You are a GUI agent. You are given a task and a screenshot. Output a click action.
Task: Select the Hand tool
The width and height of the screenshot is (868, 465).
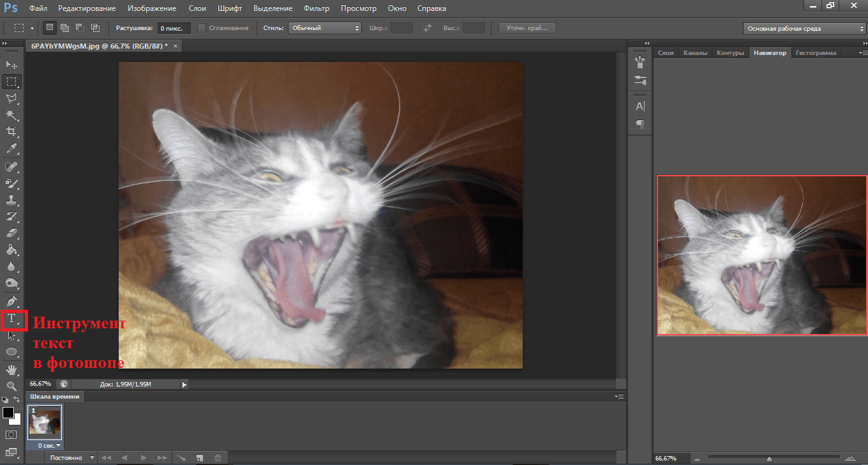[x=11, y=370]
